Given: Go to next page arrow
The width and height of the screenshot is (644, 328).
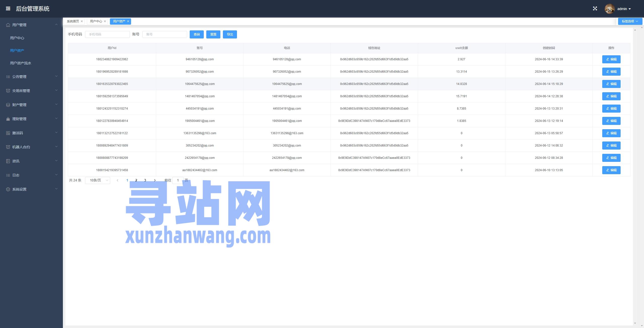Looking at the screenshot, I should pyautogui.click(x=155, y=180).
